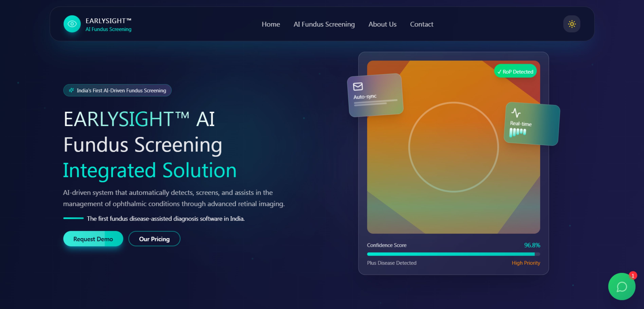
Task: Open the Home nav item
Action: point(271,24)
